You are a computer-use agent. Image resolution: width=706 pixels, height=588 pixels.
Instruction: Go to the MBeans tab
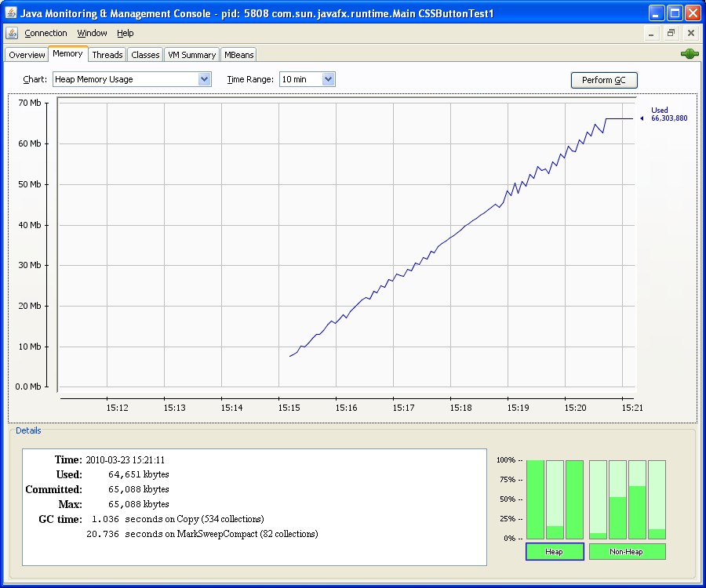238,55
